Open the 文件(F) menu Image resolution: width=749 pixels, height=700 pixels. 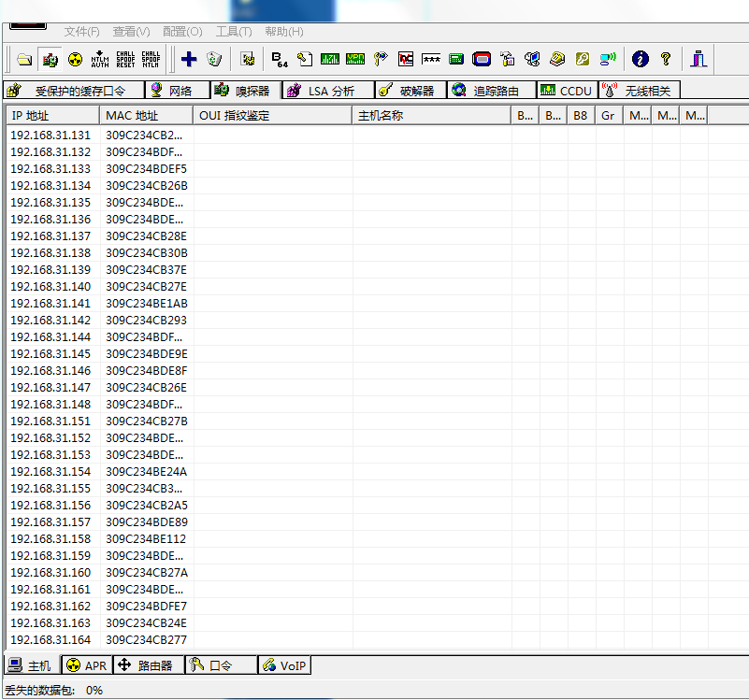click(x=81, y=32)
